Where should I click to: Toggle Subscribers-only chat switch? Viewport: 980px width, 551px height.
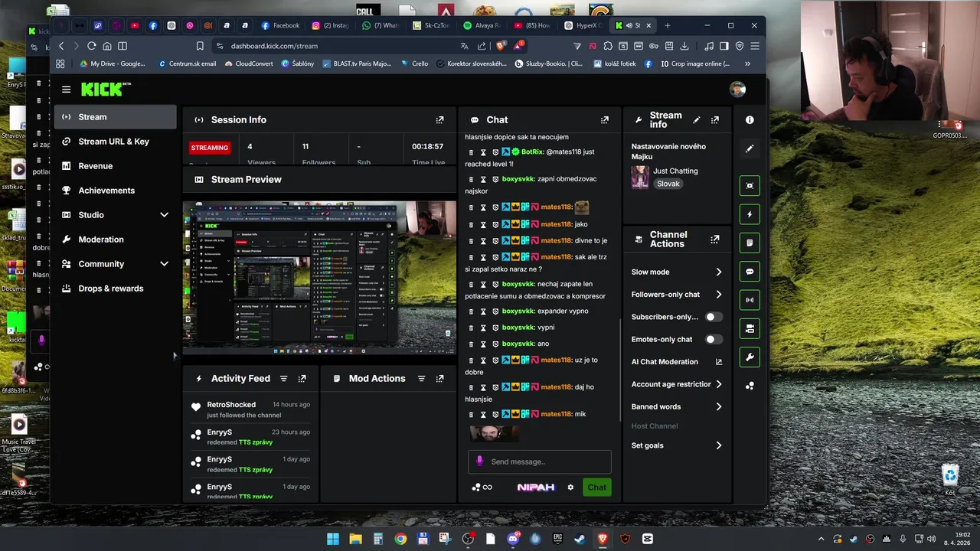click(713, 317)
